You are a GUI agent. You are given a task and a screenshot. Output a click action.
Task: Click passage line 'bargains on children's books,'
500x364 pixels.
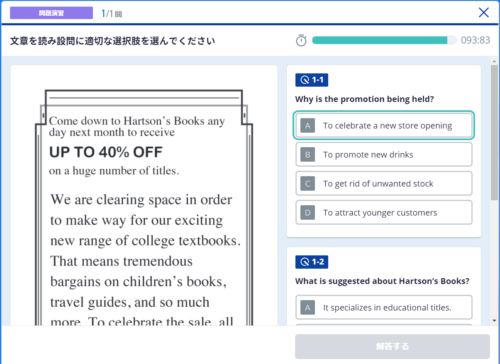[138, 282]
